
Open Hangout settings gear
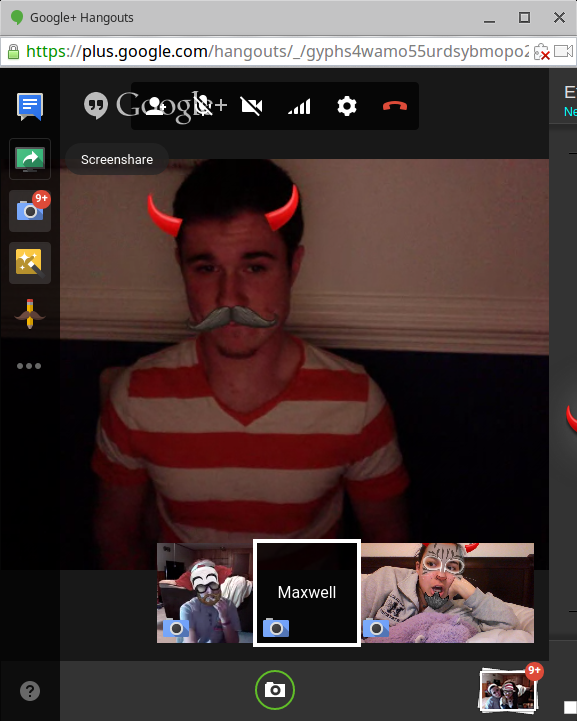tap(347, 106)
